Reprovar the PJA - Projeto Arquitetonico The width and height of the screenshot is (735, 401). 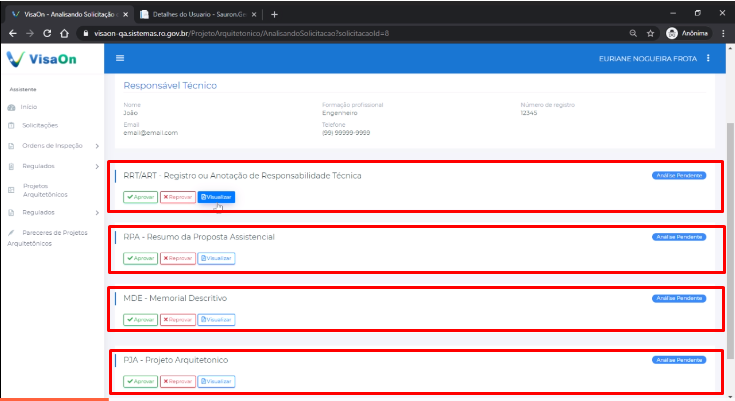[178, 381]
